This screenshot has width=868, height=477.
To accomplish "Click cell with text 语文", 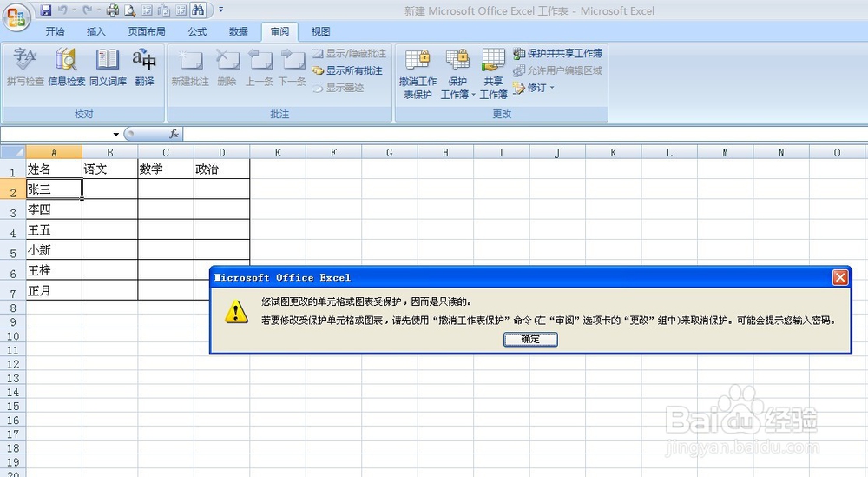I will pyautogui.click(x=110, y=169).
